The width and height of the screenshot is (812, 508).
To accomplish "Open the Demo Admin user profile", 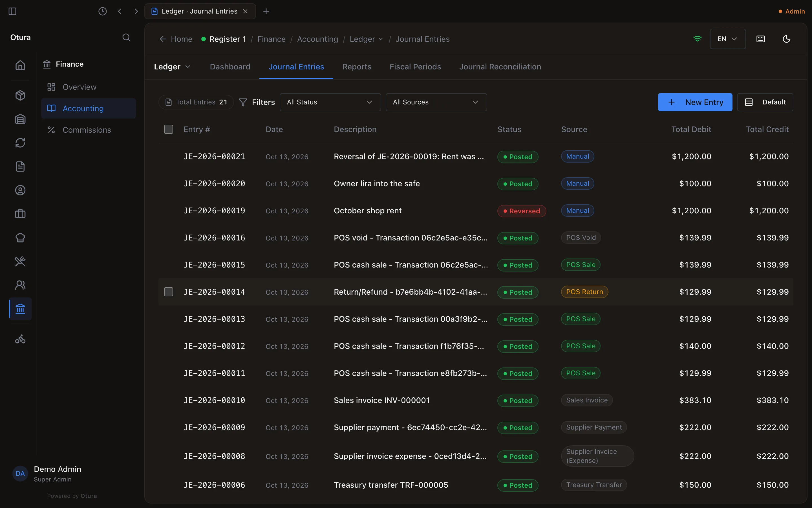I will 48,474.
